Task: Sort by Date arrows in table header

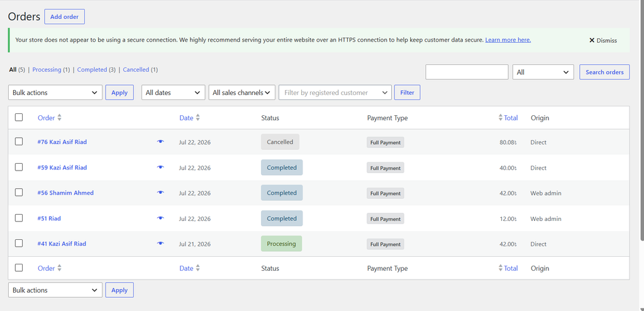Action: (x=198, y=118)
